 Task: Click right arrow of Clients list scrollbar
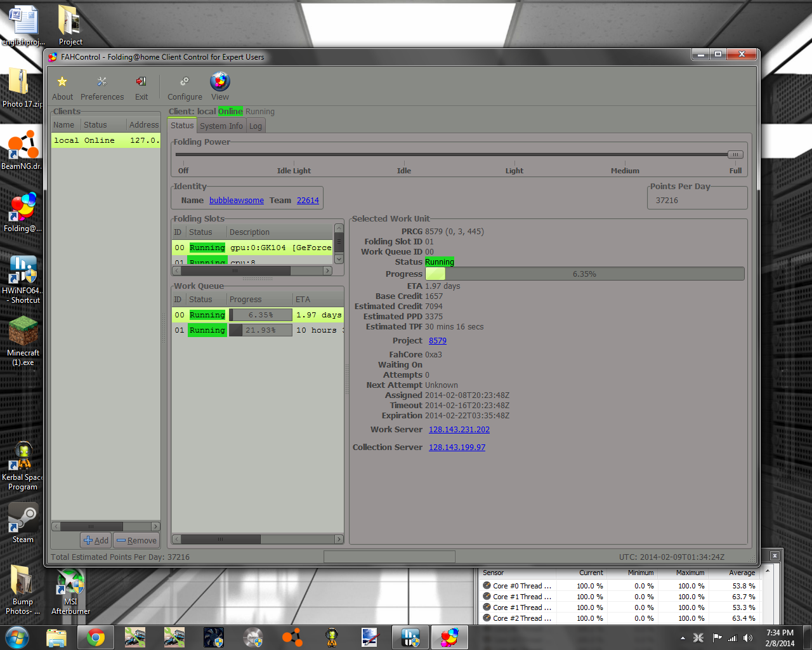coord(155,526)
